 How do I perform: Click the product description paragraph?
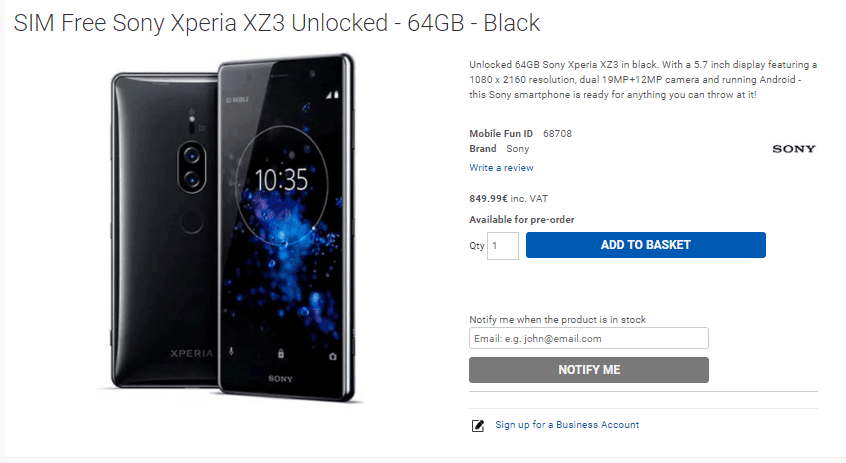(643, 80)
